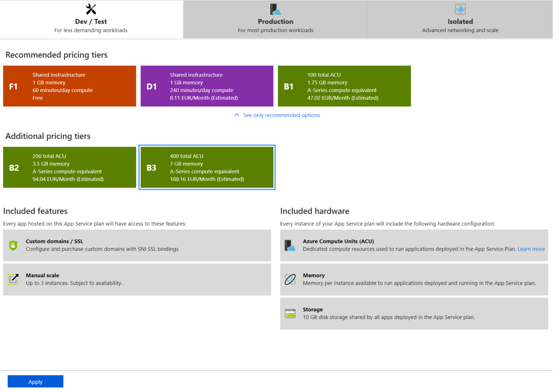Select the B2 pricing tier card
Viewport: 559px width, 392px height.
click(x=69, y=167)
